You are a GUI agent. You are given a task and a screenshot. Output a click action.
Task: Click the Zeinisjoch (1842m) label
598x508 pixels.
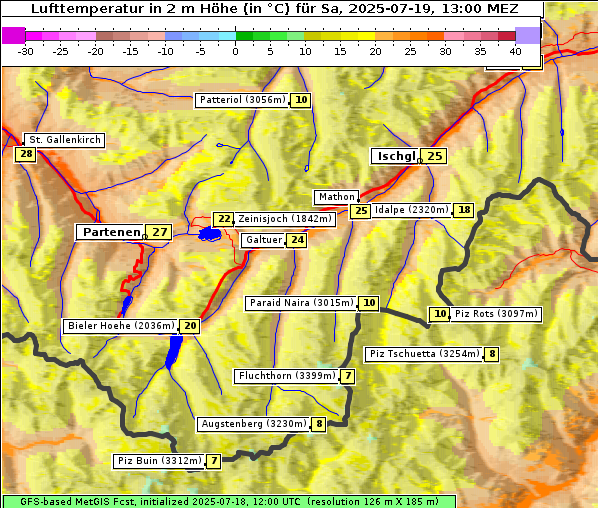coord(285,219)
